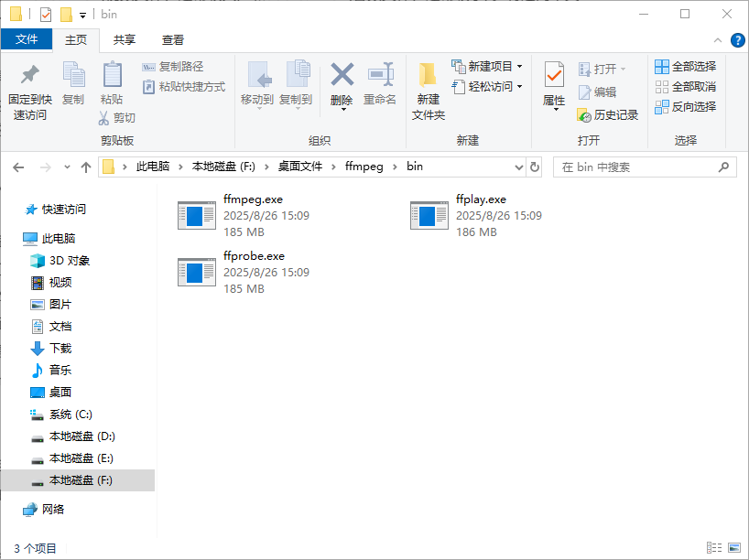
Task: Open Desktop (桌面) in sidebar
Action: pyautogui.click(x=51, y=393)
